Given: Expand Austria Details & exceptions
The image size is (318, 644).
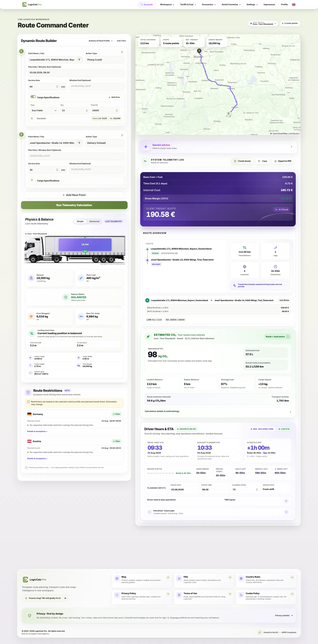Looking at the screenshot, I should click(x=37, y=458).
